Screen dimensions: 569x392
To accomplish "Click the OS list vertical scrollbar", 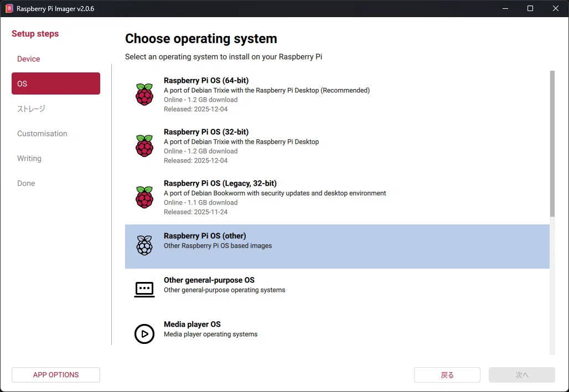I will tap(552, 144).
